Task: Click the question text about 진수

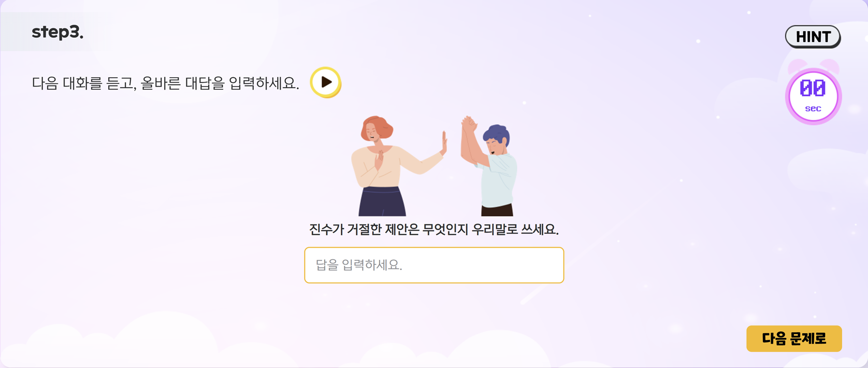Action: [x=434, y=229]
